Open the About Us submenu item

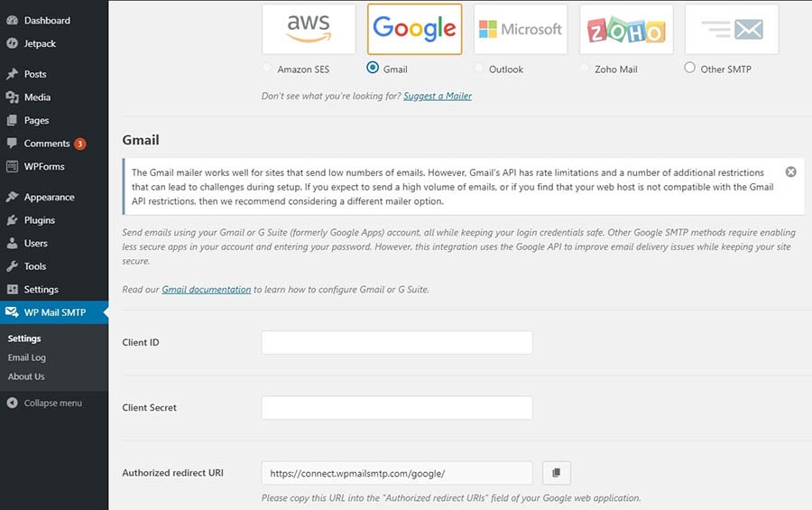click(x=26, y=376)
